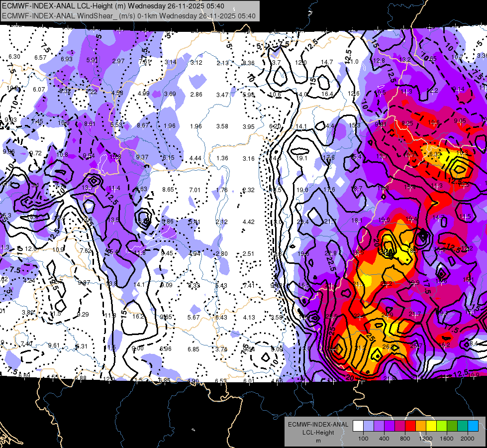This screenshot has width=487, height=448.
Task: Click the wind shear value 8.67
Action: tap(143, 125)
